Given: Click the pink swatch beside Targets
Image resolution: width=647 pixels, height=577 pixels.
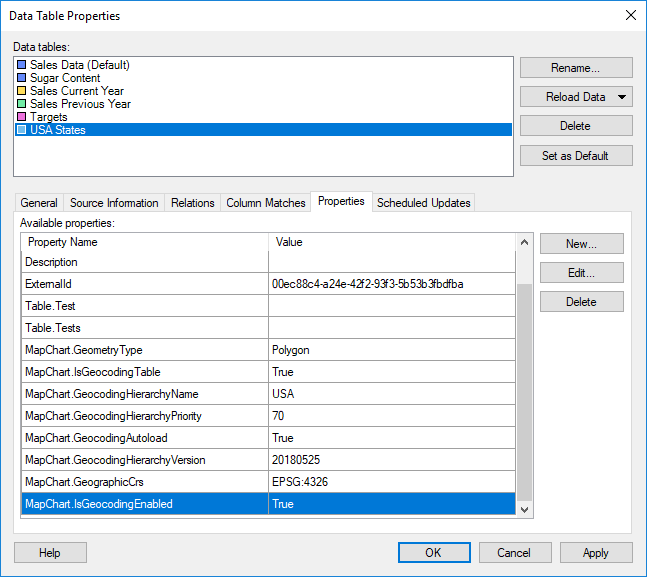Looking at the screenshot, I should 21,117.
